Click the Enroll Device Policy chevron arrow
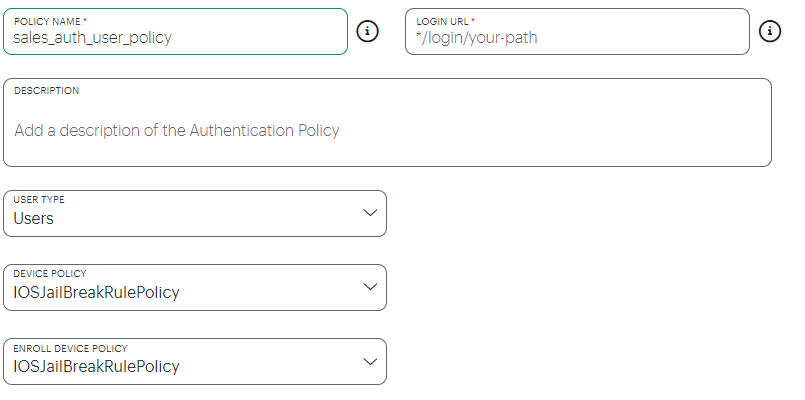 (370, 361)
